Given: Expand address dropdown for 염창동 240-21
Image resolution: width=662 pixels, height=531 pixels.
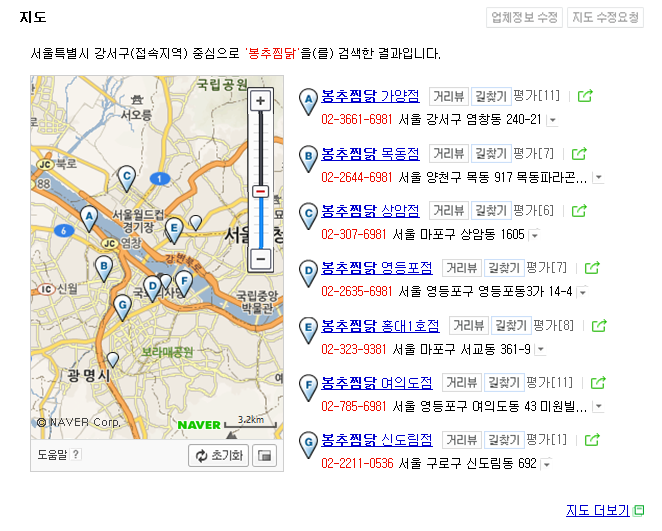Looking at the screenshot, I should coord(553,121).
